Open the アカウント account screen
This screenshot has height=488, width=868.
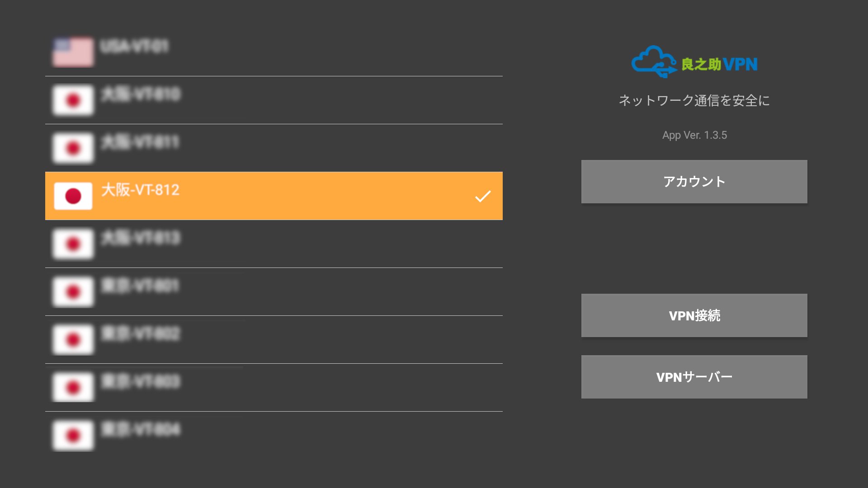tap(694, 182)
